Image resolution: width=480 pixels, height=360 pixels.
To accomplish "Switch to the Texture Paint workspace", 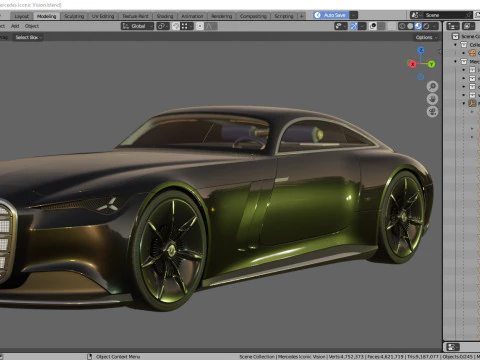I will pos(135,16).
